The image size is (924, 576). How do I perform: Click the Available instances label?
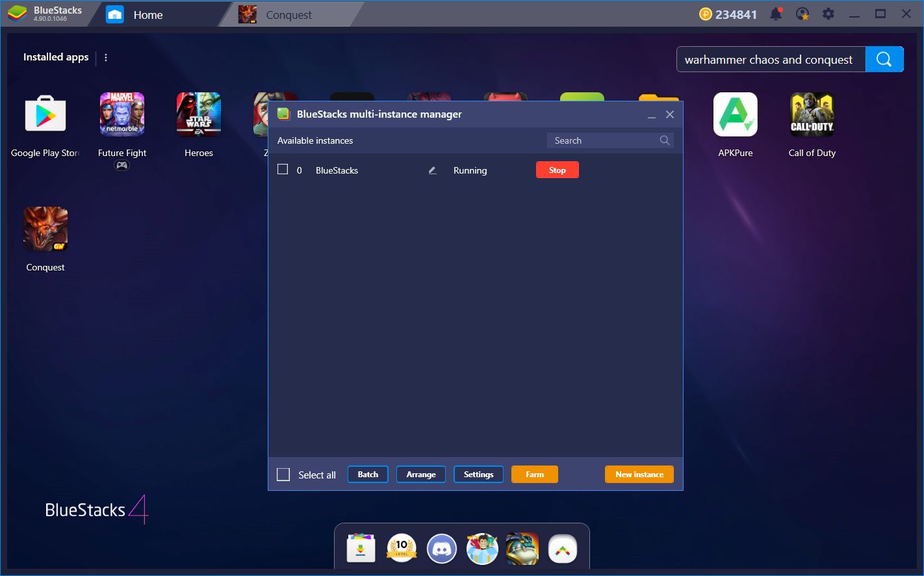click(x=315, y=140)
